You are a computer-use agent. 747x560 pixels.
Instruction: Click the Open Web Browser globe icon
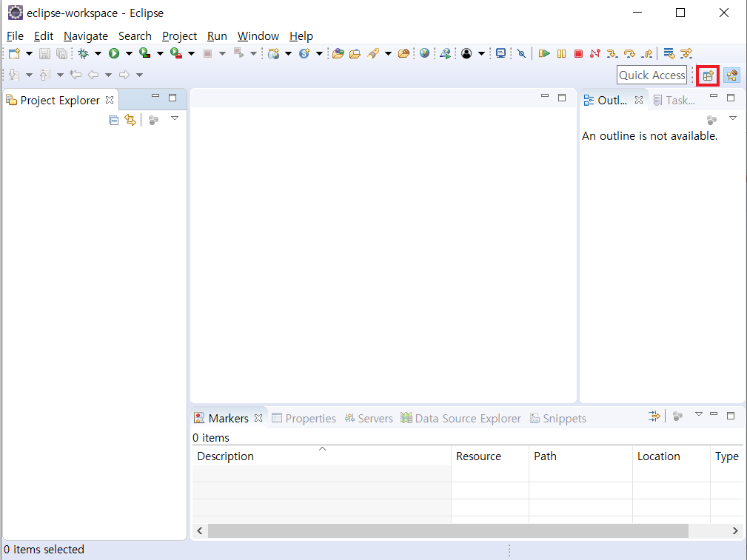[424, 53]
